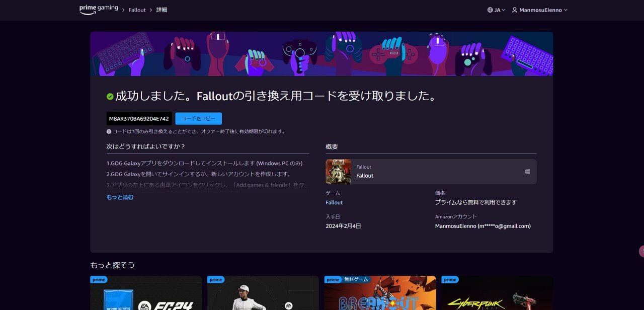Click the もっと探そう heading

coord(113,265)
